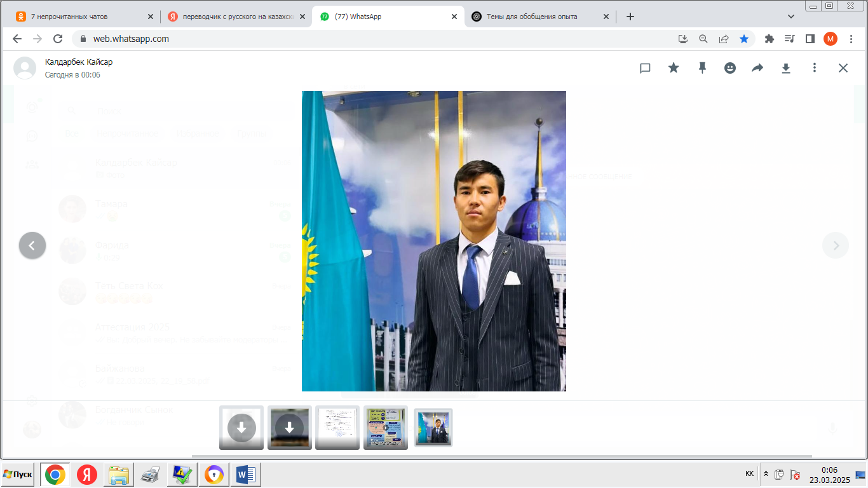Click the zoom magnifier icon in address bar
This screenshot has height=488, width=868.
coord(703,39)
